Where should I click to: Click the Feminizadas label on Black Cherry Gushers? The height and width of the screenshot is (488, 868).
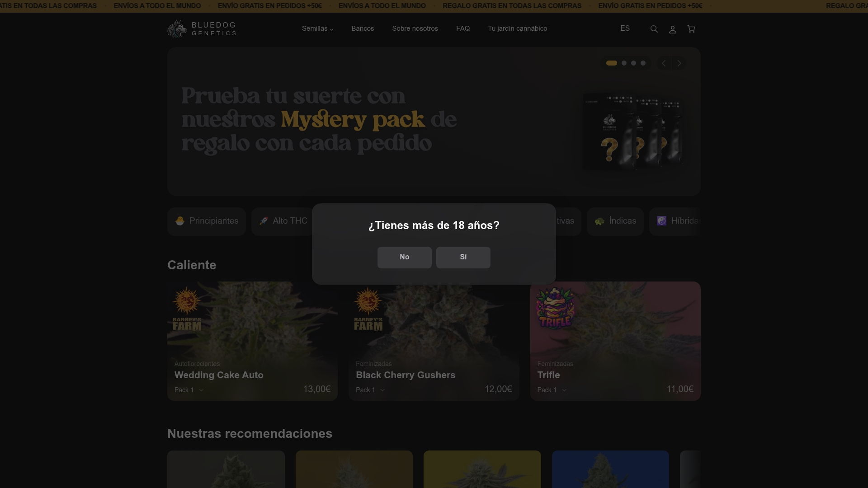point(374,364)
